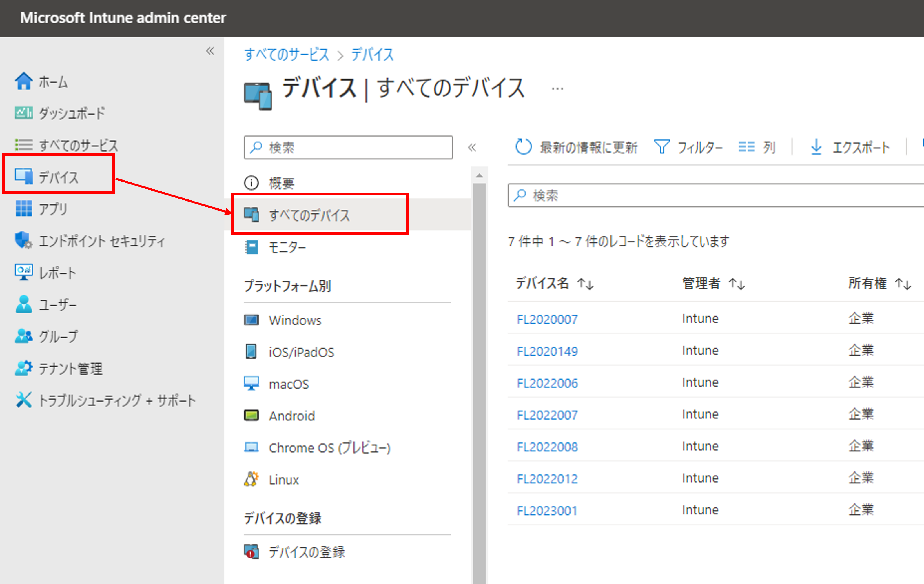Click 企業 ownership cell in FL2023001 row
Image resolution: width=924 pixels, height=584 pixels.
tap(861, 509)
